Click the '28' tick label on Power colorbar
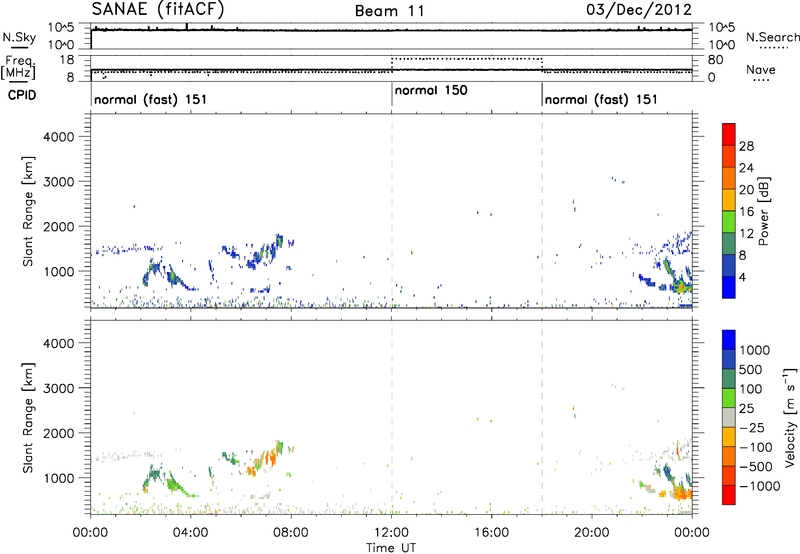The width and height of the screenshot is (800, 554). click(746, 146)
